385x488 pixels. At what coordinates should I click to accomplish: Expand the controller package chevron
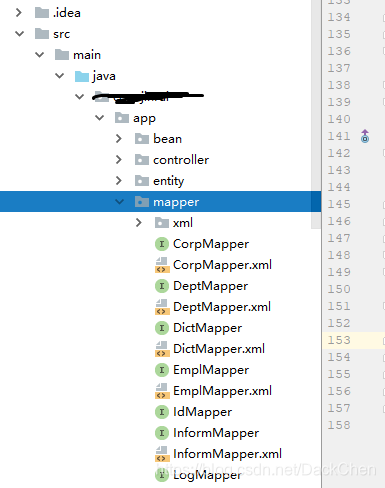coord(119,160)
